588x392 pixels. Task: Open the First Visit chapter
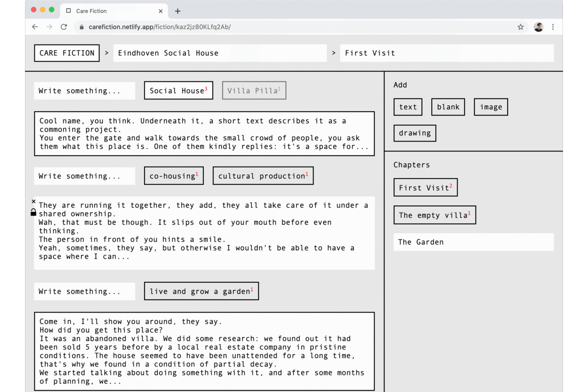pyautogui.click(x=425, y=188)
